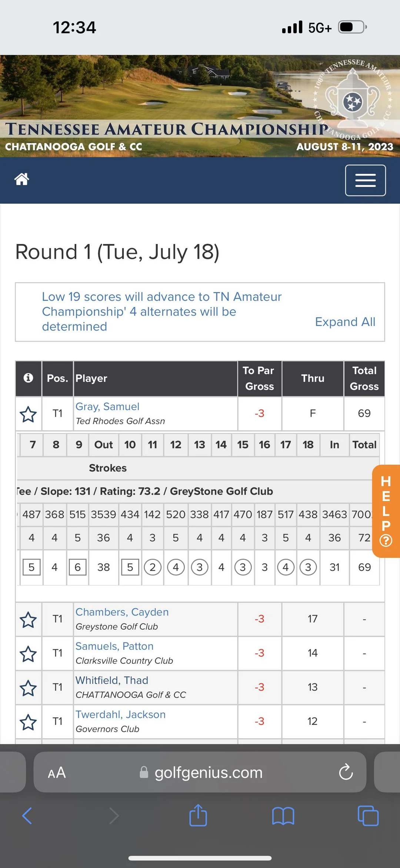Image resolution: width=400 pixels, height=868 pixels.
Task: Tap the Round 1 (Tue, July 18) heading
Action: tap(117, 251)
